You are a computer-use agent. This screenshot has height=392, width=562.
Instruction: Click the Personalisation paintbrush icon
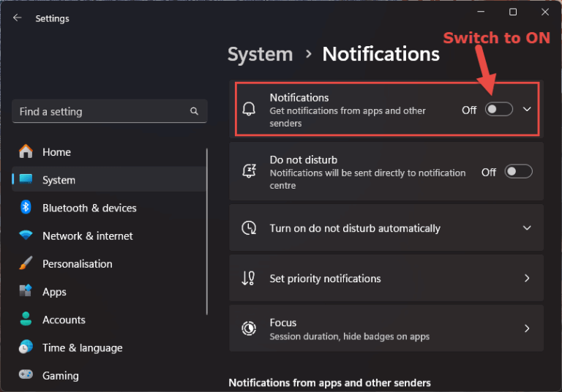tap(26, 263)
